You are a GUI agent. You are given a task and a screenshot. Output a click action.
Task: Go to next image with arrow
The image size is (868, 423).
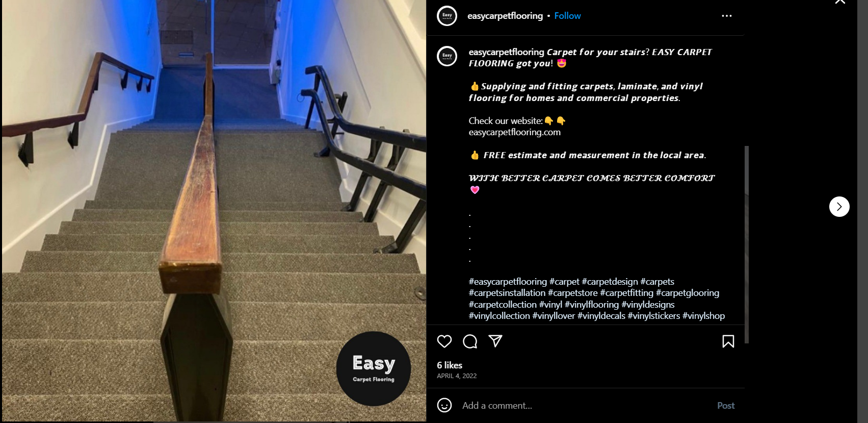pyautogui.click(x=839, y=207)
